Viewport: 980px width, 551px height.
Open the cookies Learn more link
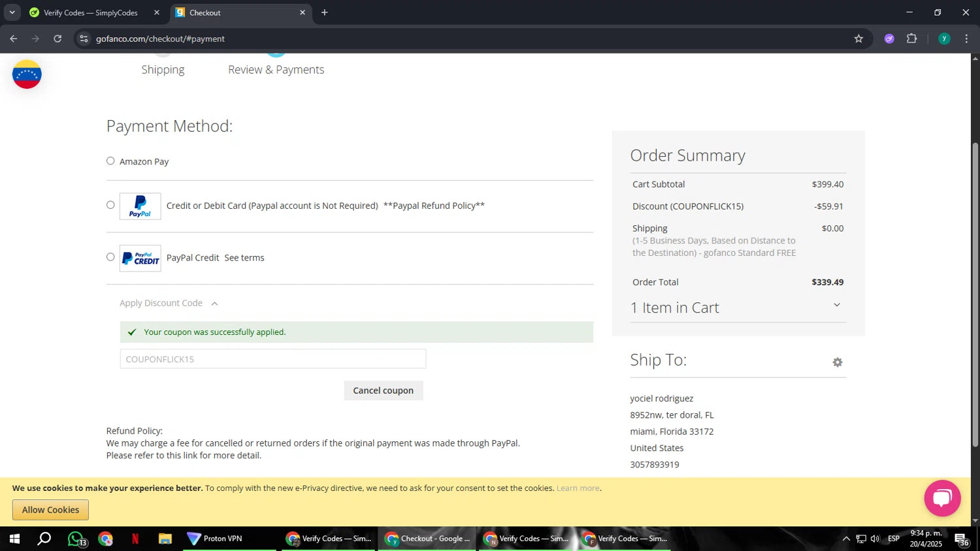578,488
